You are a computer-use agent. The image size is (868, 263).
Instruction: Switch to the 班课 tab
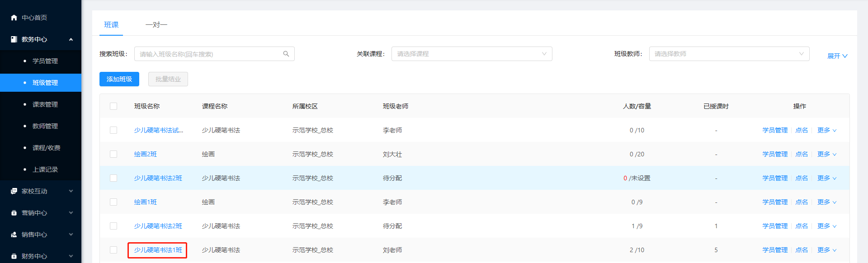point(111,25)
